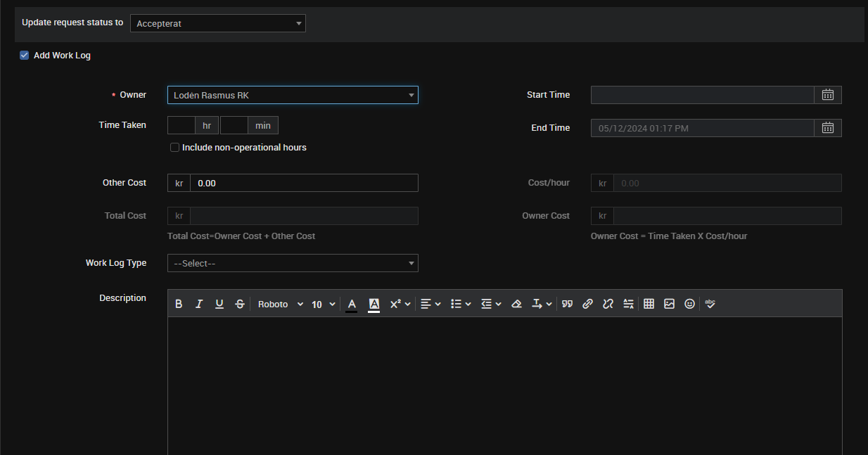Screen dimensions: 868x455
Task: Open the Work Log Type dropdown
Action: pos(293,263)
